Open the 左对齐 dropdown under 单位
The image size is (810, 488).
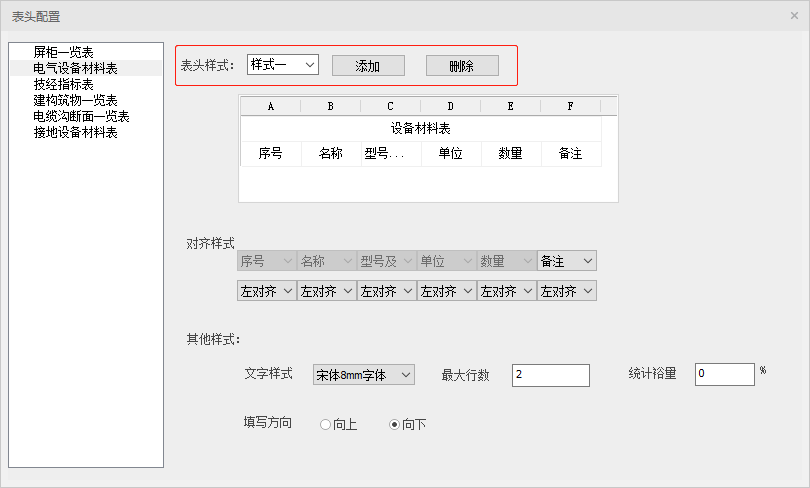click(446, 291)
